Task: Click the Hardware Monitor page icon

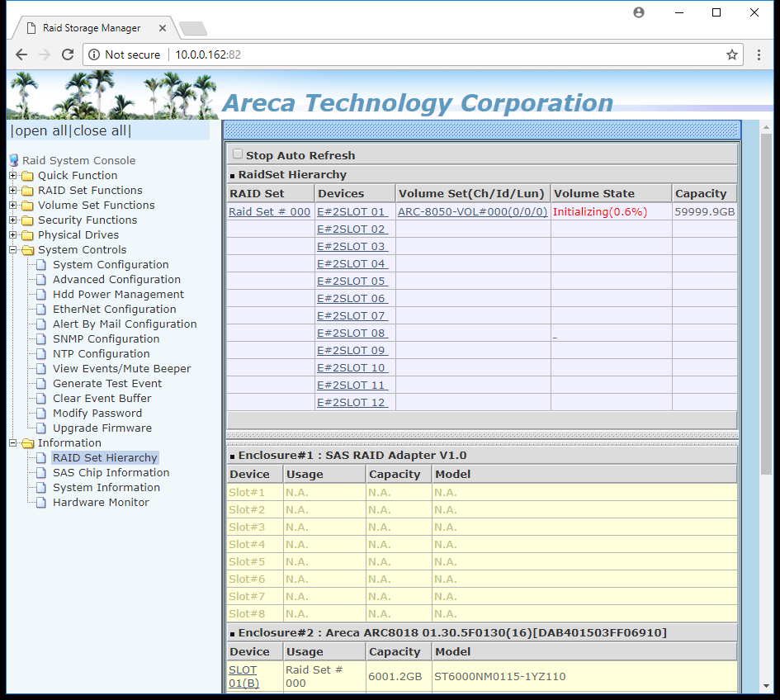Action: coord(42,503)
